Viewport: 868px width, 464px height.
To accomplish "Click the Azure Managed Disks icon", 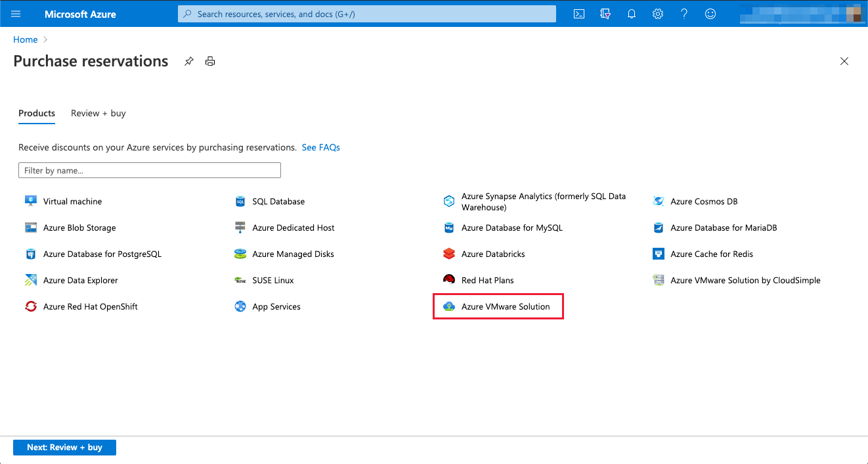I will pos(240,254).
